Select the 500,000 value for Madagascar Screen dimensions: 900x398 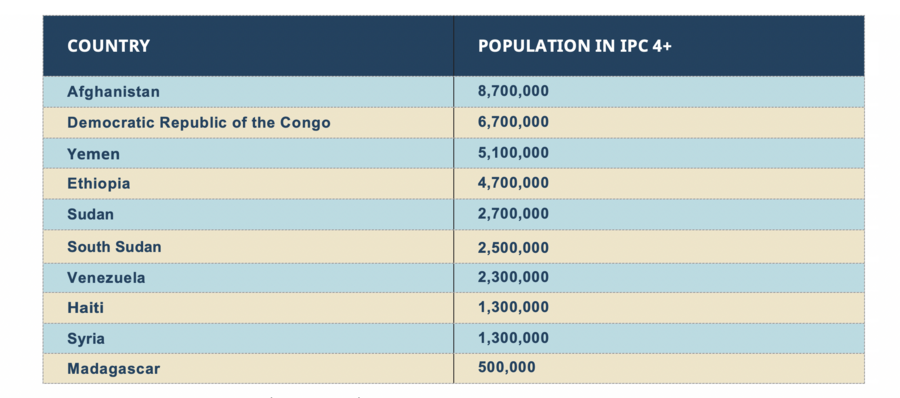point(506,368)
